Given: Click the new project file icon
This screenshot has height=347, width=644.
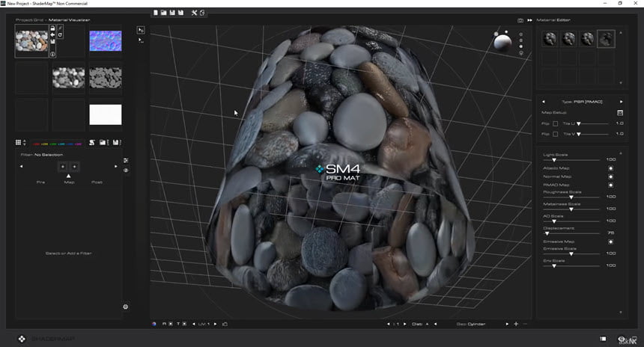Looking at the screenshot, I should pyautogui.click(x=156, y=13).
